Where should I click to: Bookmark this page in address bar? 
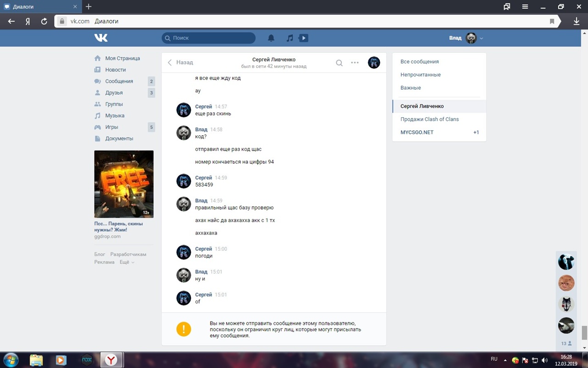pyautogui.click(x=552, y=21)
